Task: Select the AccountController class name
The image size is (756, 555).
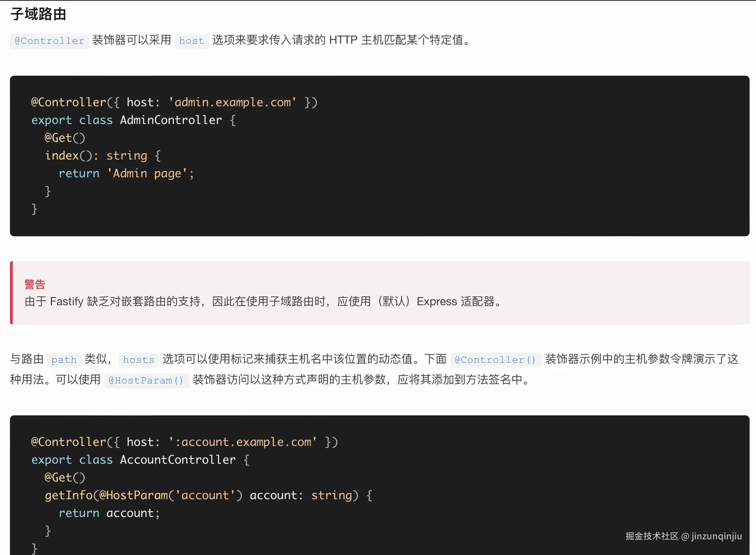Action: pyautogui.click(x=177, y=460)
